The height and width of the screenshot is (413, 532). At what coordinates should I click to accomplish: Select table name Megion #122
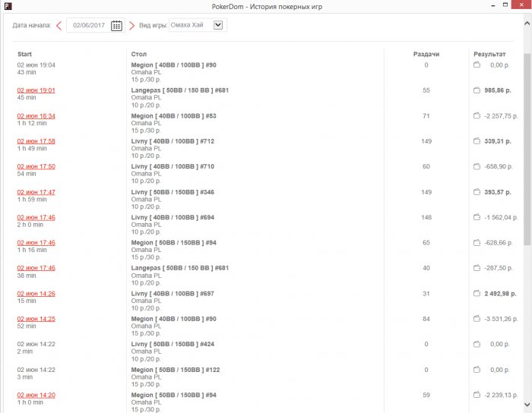[x=176, y=370]
